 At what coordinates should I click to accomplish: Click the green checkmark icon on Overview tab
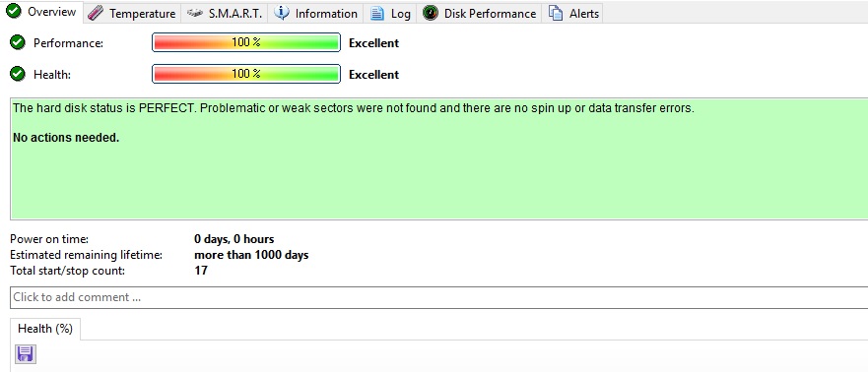(x=14, y=11)
